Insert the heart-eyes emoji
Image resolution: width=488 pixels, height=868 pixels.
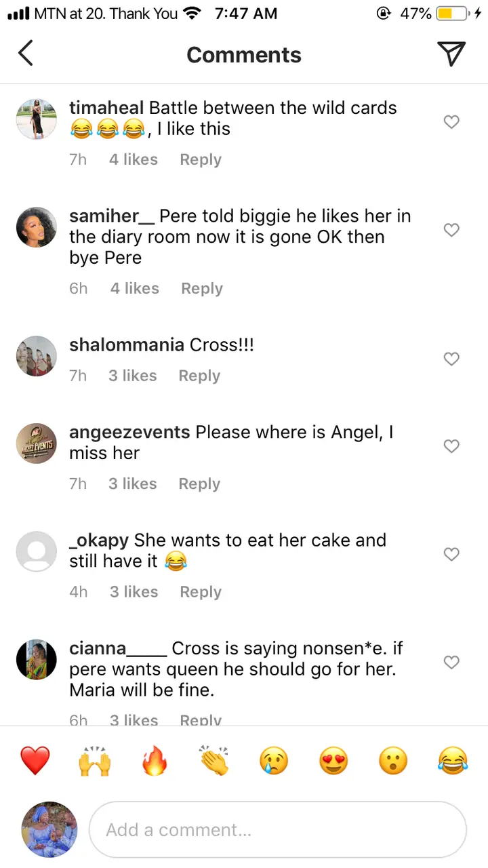point(333,760)
